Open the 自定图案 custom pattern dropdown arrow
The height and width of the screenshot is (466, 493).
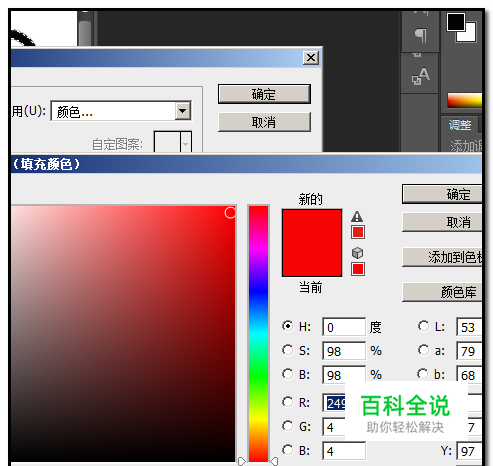(x=186, y=143)
